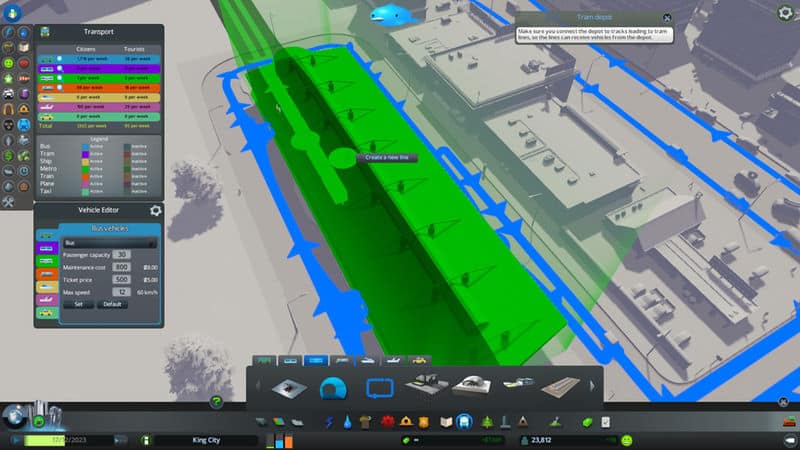Open the Water and Sewage droplet icon

(x=347, y=421)
